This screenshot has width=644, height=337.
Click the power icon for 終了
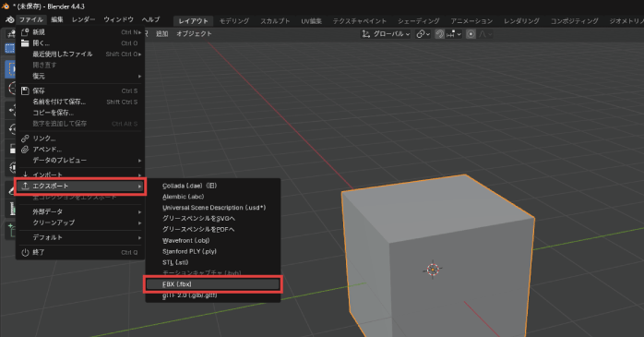tap(25, 252)
